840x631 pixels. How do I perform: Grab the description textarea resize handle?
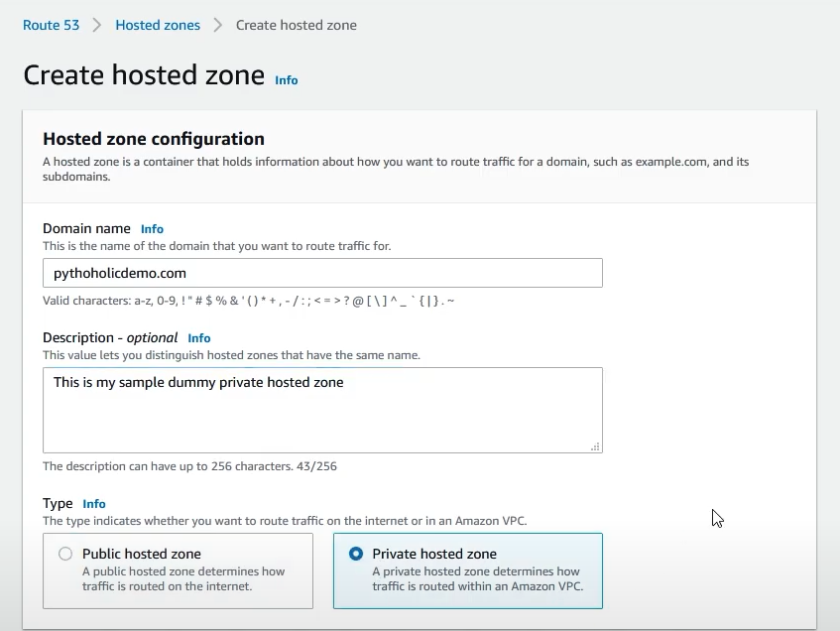point(595,446)
